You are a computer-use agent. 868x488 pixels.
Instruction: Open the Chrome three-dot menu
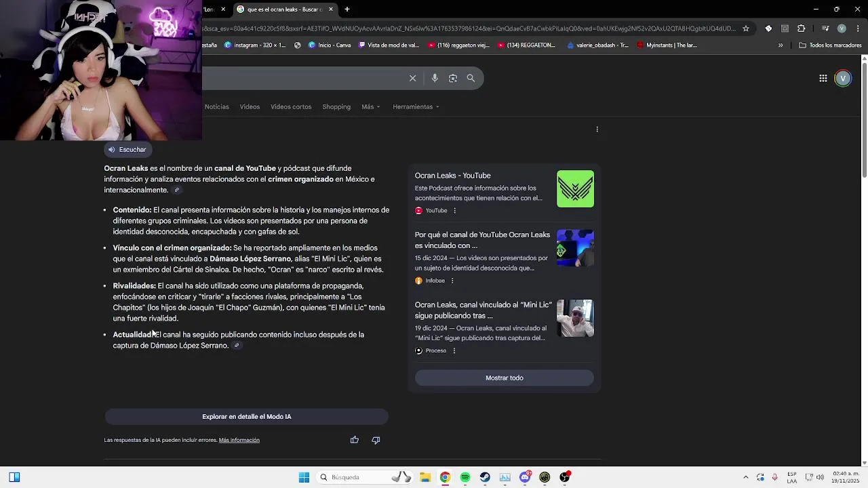(x=856, y=28)
